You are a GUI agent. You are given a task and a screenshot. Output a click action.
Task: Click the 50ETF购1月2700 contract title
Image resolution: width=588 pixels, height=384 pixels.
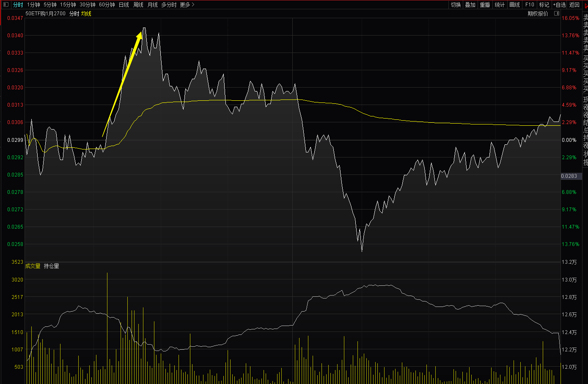(x=46, y=14)
